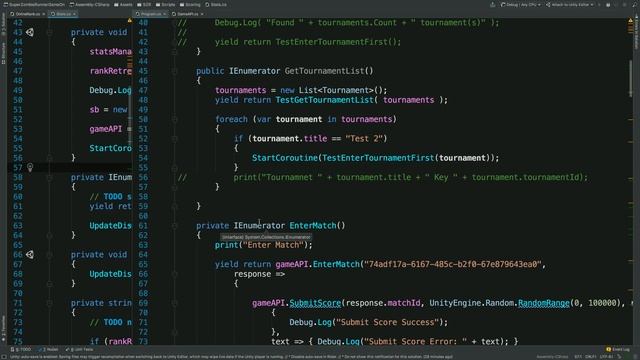This screenshot has width=640, height=360.
Task: Collapse the foreach block at line 50
Action: (x=174, y=120)
